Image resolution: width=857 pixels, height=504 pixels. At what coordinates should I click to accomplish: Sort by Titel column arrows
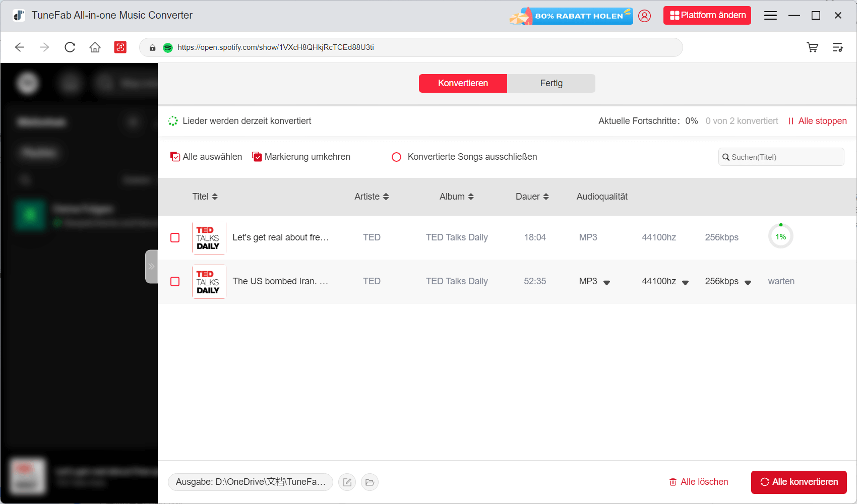pyautogui.click(x=215, y=197)
